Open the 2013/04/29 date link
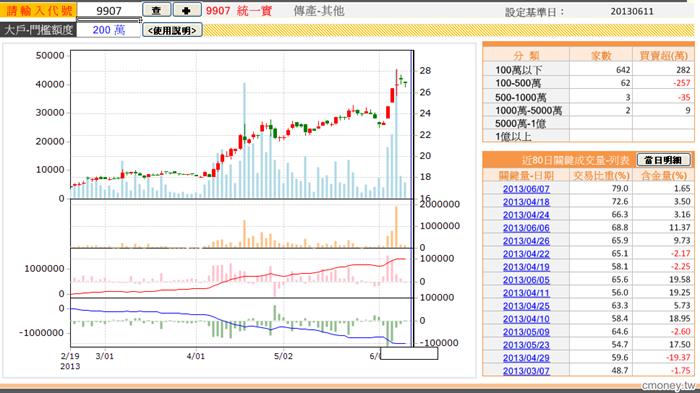Image resolution: width=700 pixels, height=393 pixels. click(526, 358)
